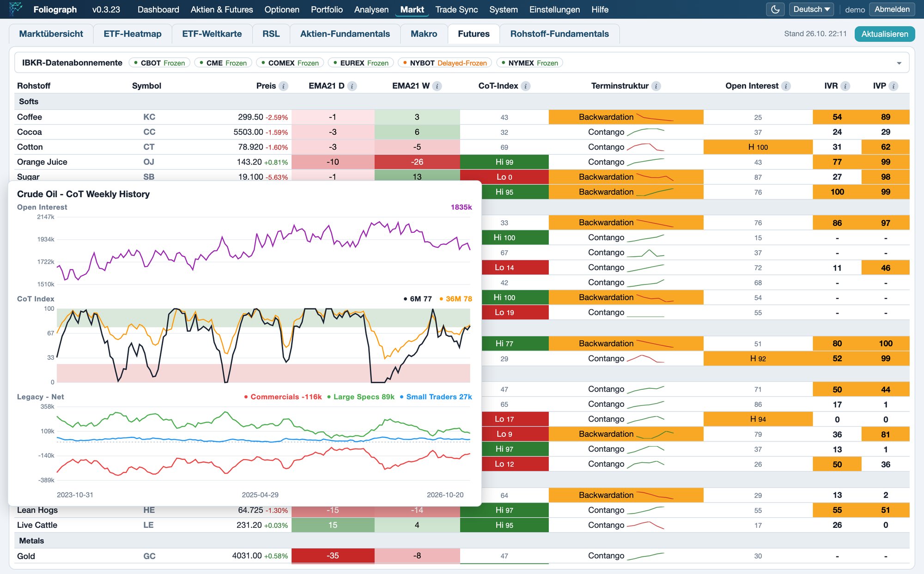
Task: Click the Aktualisieren button
Action: tap(884, 34)
